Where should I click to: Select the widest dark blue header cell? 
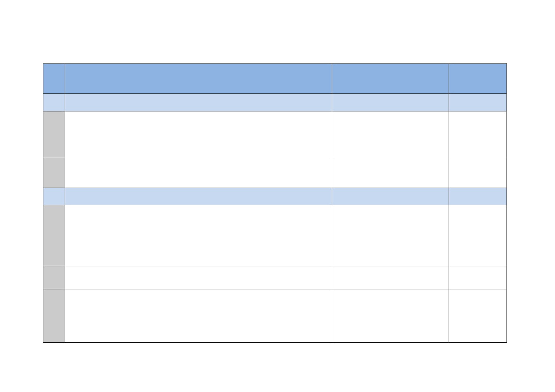(x=198, y=78)
